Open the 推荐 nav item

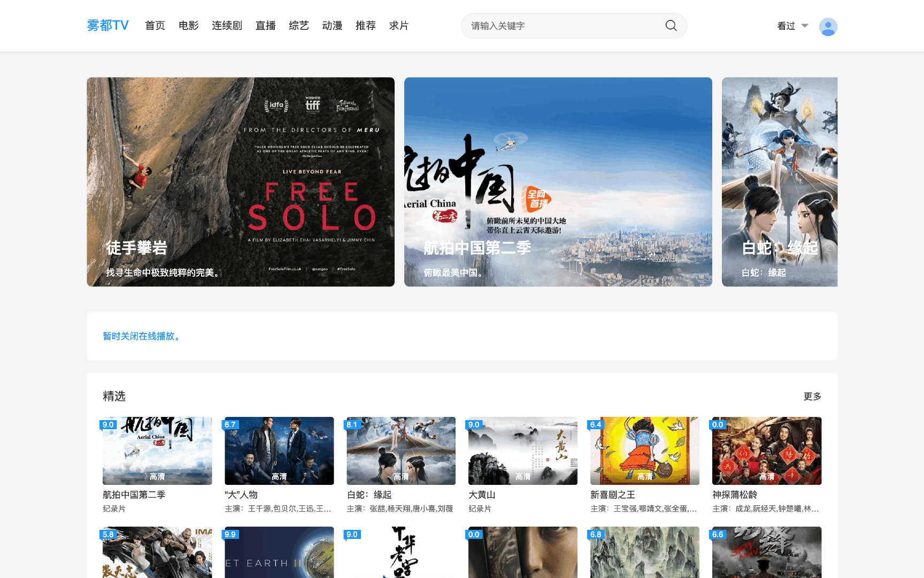[x=366, y=26]
